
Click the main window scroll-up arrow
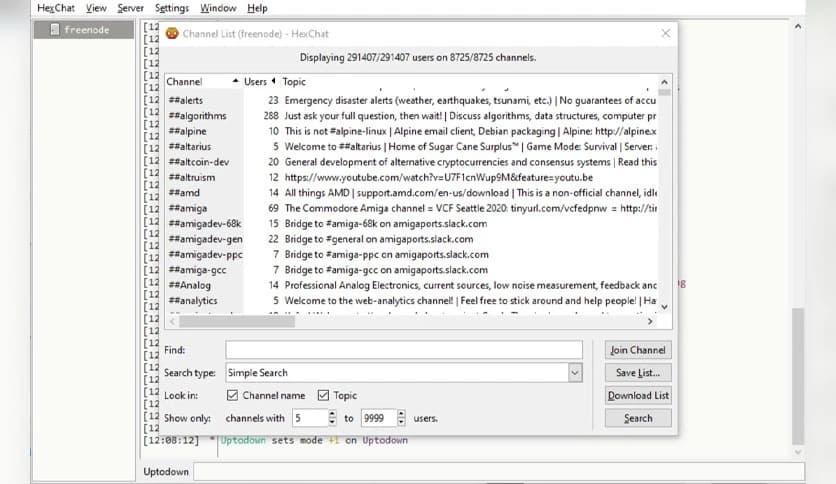pos(798,26)
